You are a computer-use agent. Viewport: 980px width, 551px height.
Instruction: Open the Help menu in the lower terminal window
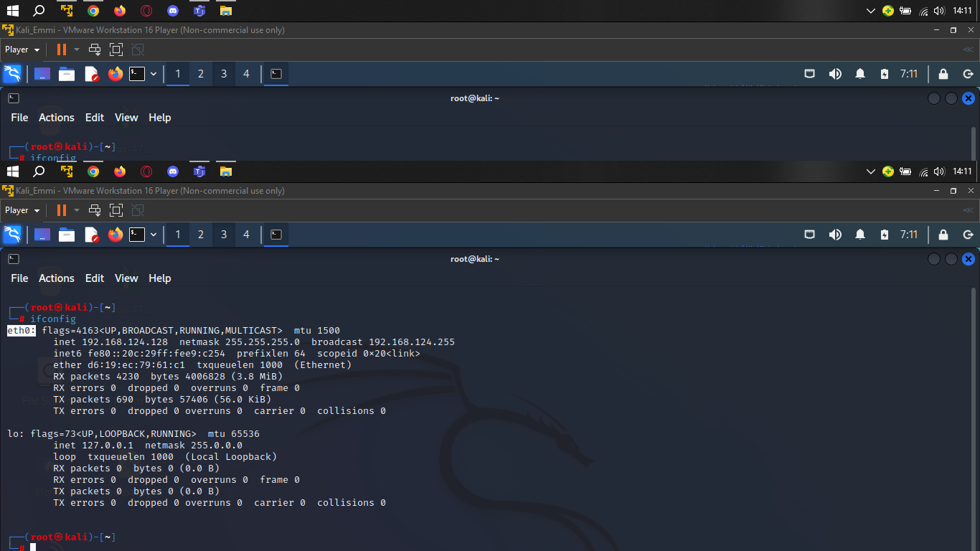click(x=160, y=278)
